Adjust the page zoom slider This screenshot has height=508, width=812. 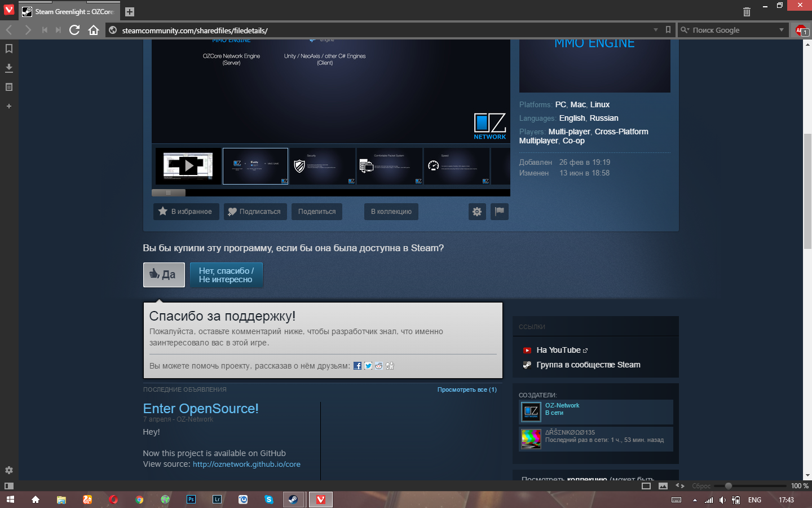[x=729, y=485]
